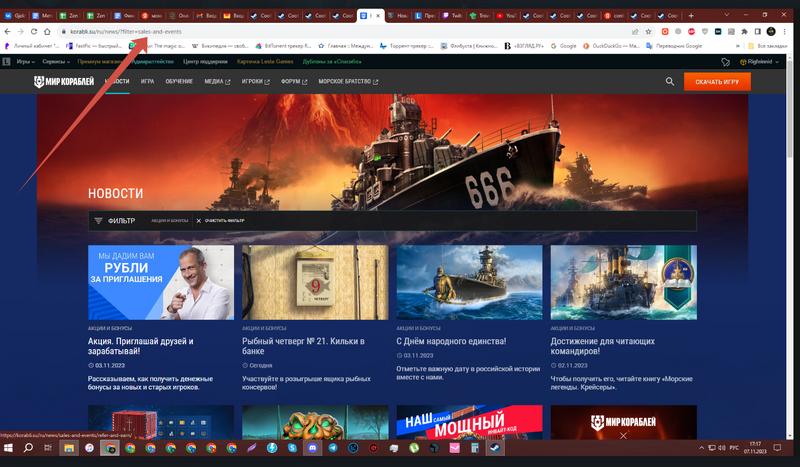Go to browser home page icon
This screenshot has width=800, height=467.
[47, 32]
